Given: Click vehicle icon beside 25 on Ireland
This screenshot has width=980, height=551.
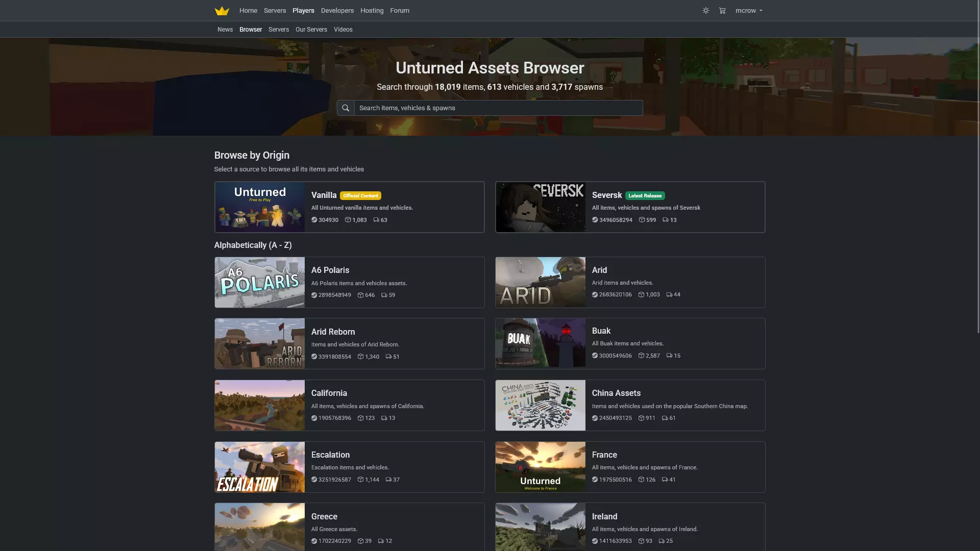Looking at the screenshot, I should (x=661, y=541).
